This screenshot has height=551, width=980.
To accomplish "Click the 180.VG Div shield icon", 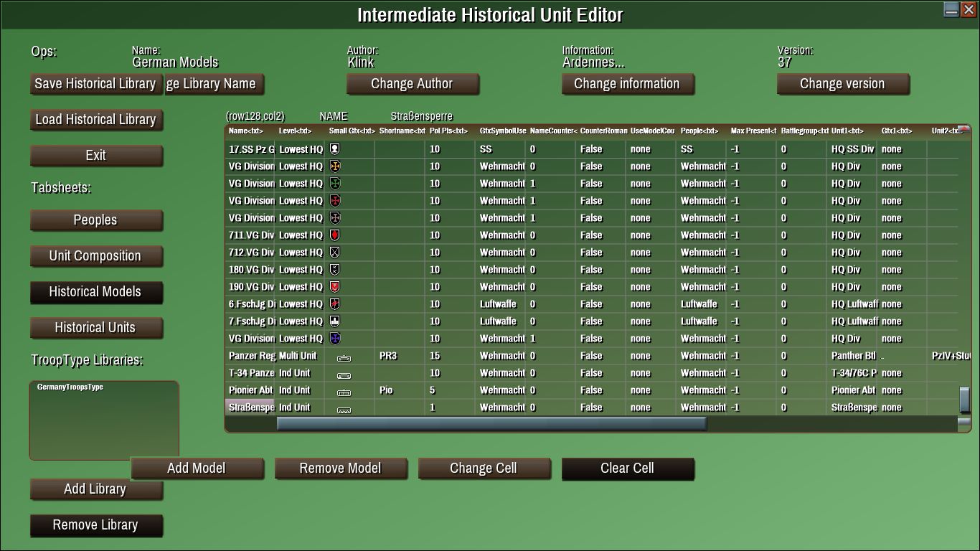I will pyautogui.click(x=334, y=270).
